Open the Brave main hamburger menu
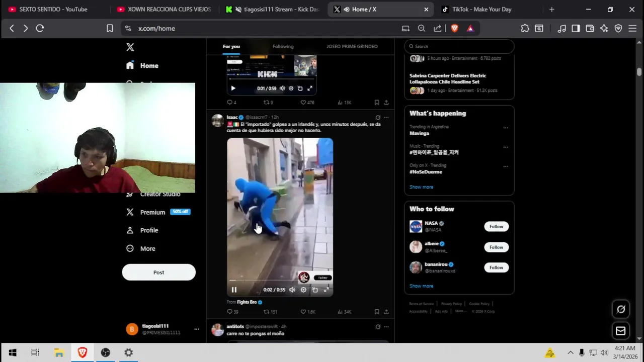Image resolution: width=644 pixels, height=362 pixels. [x=632, y=29]
